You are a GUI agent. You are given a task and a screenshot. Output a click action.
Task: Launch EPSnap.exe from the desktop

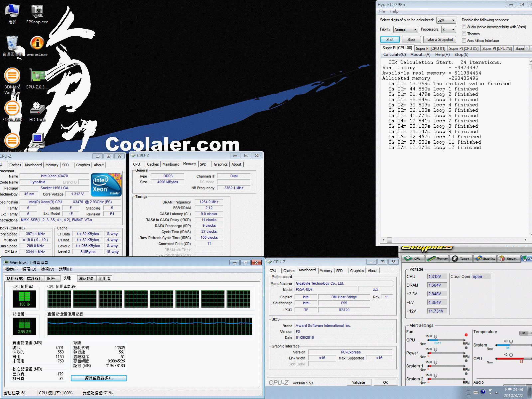tap(37, 14)
